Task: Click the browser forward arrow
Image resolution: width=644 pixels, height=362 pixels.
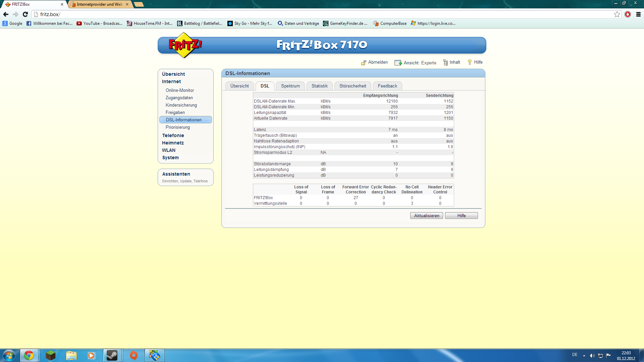Action: [15, 14]
